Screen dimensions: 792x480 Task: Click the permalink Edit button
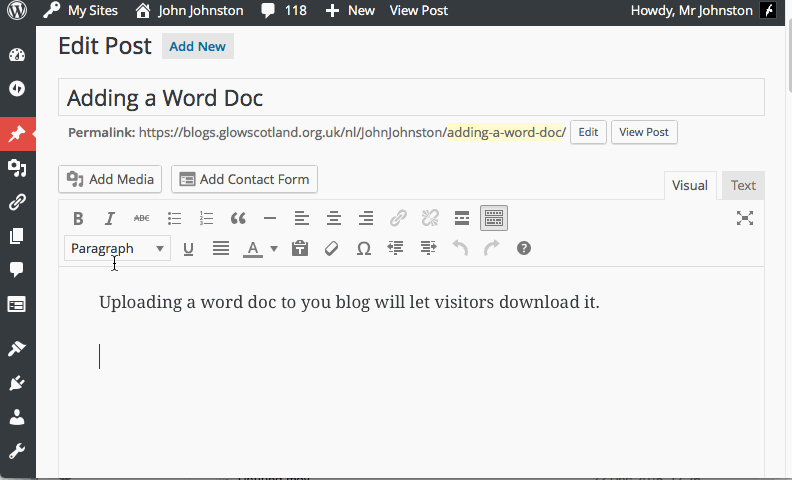click(x=588, y=132)
